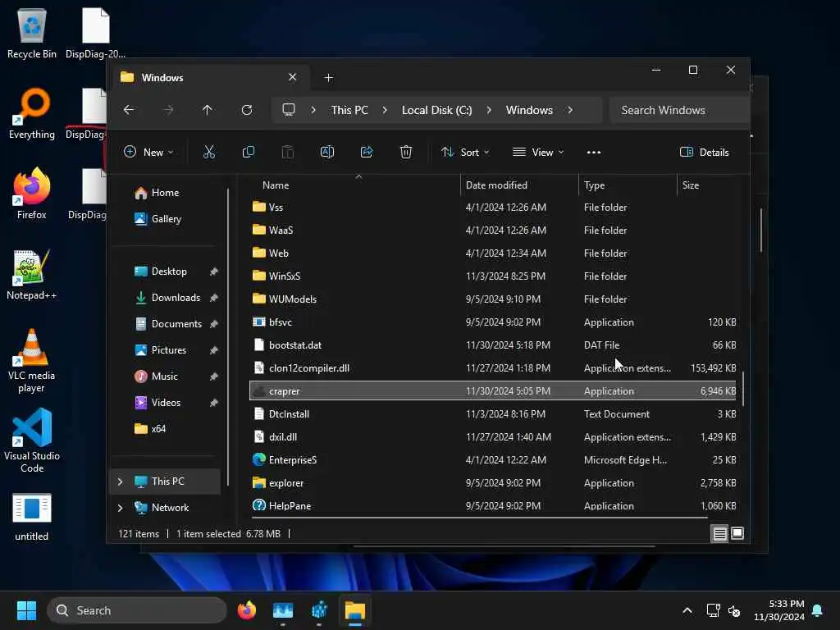This screenshot has width=840, height=630.
Task: Click the taskbar Search box
Action: (x=137, y=610)
